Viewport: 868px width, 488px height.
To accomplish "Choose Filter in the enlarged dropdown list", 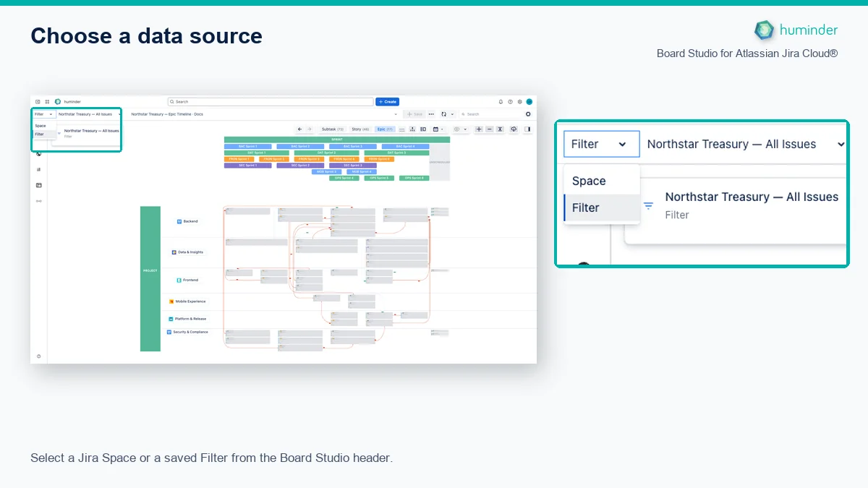I will [x=602, y=207].
